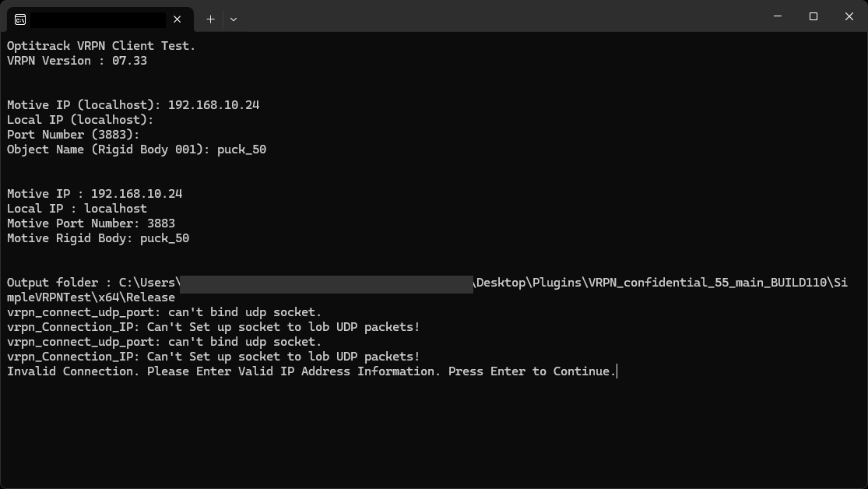Image resolution: width=868 pixels, height=489 pixels.
Task: Click the 'Port Number (3883):' prompt line
Action: [x=73, y=135]
